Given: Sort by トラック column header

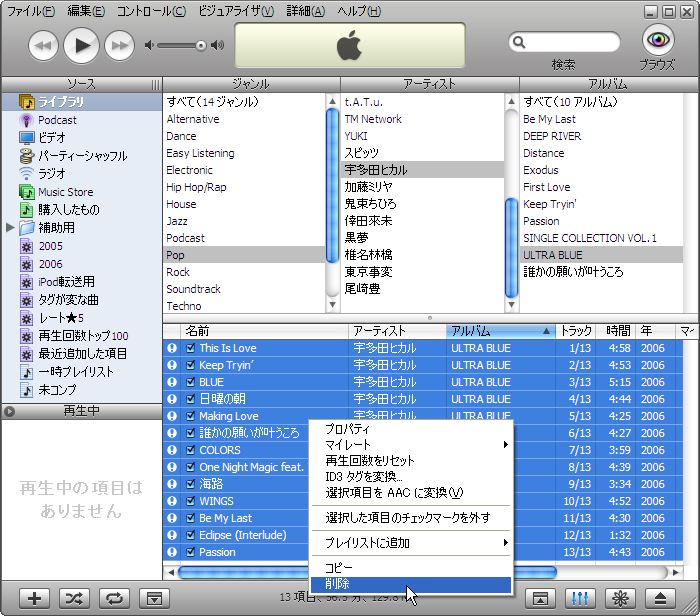Looking at the screenshot, I should tap(576, 331).
